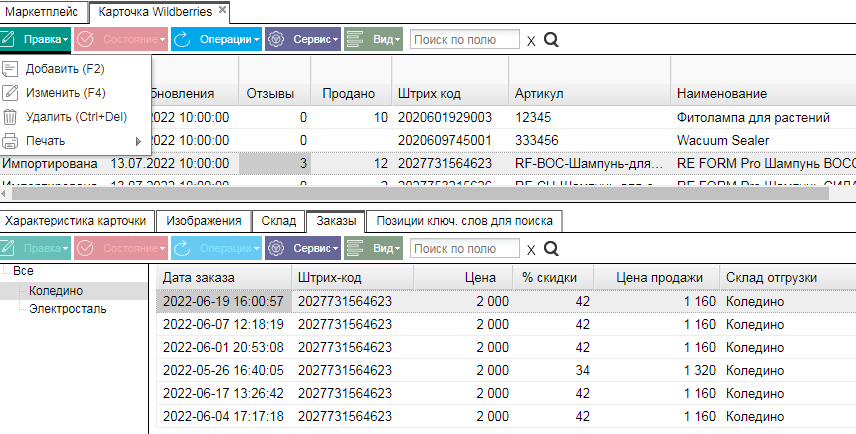Viewport: 856px width, 434px height.
Task: Click the magnifier search icon in upper toolbar
Action: click(x=551, y=39)
